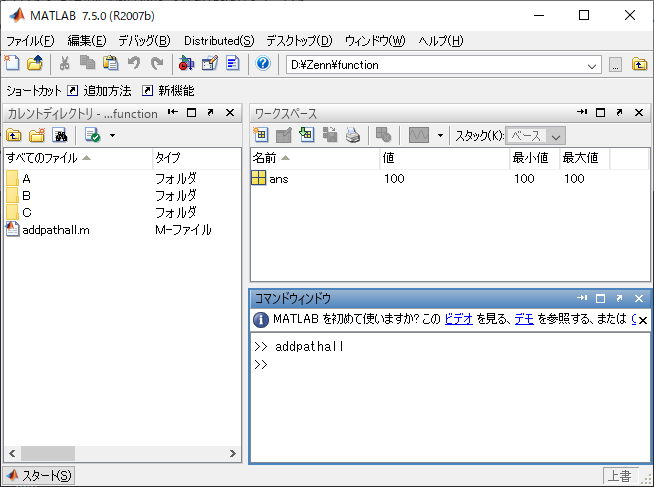The height and width of the screenshot is (487, 654).
Task: Open the ウィンドウ(W) menu
Action: click(375, 41)
